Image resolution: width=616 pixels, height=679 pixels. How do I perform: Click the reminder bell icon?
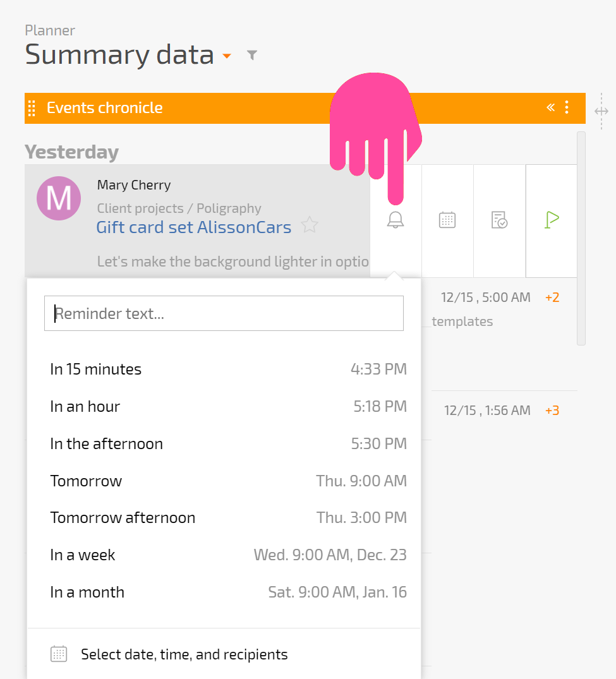click(x=395, y=220)
